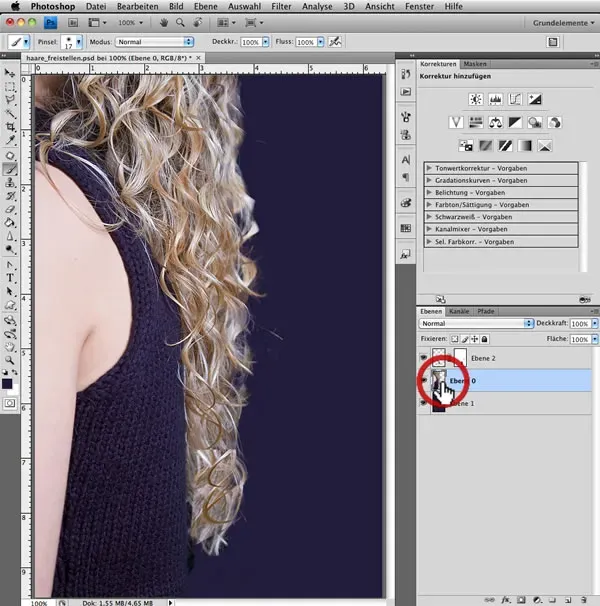The width and height of the screenshot is (600, 606).
Task: Click the Deckkraft opacity field in layers panel
Action: (x=578, y=324)
